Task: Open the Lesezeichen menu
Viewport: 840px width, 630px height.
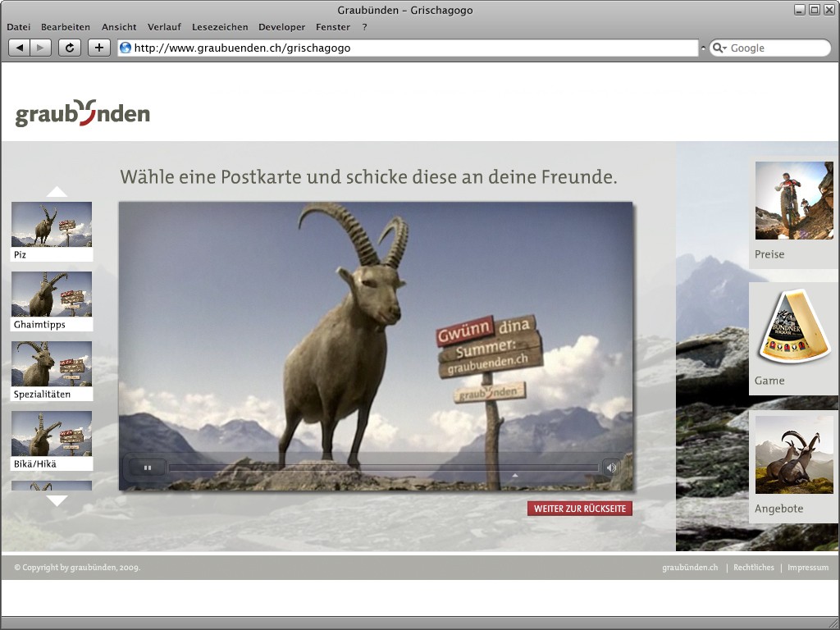Action: pos(220,27)
